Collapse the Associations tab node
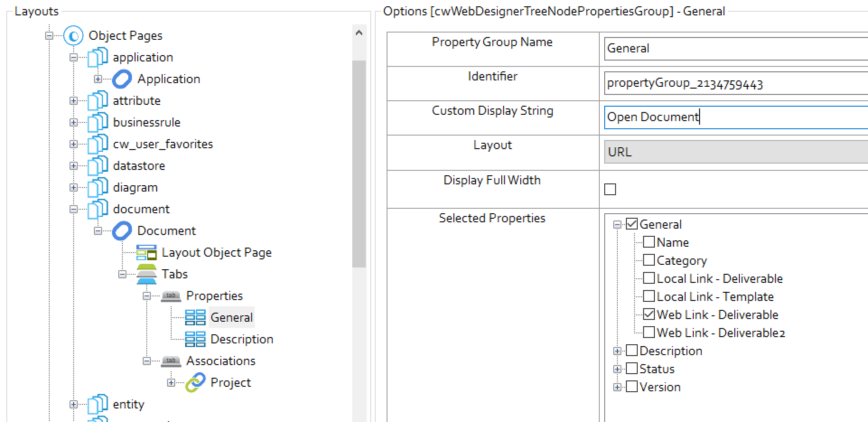Viewport: 868px width, 422px height. pyautogui.click(x=147, y=361)
